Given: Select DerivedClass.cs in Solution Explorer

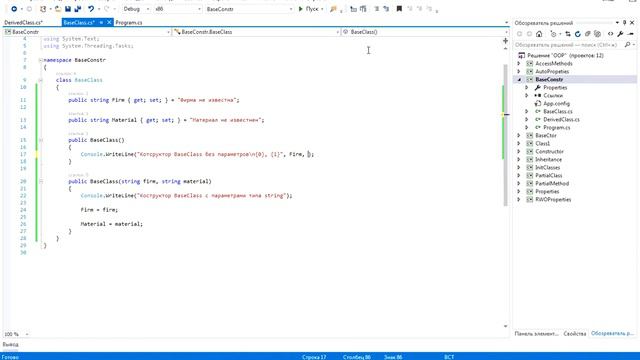Looking at the screenshot, I should [561, 120].
